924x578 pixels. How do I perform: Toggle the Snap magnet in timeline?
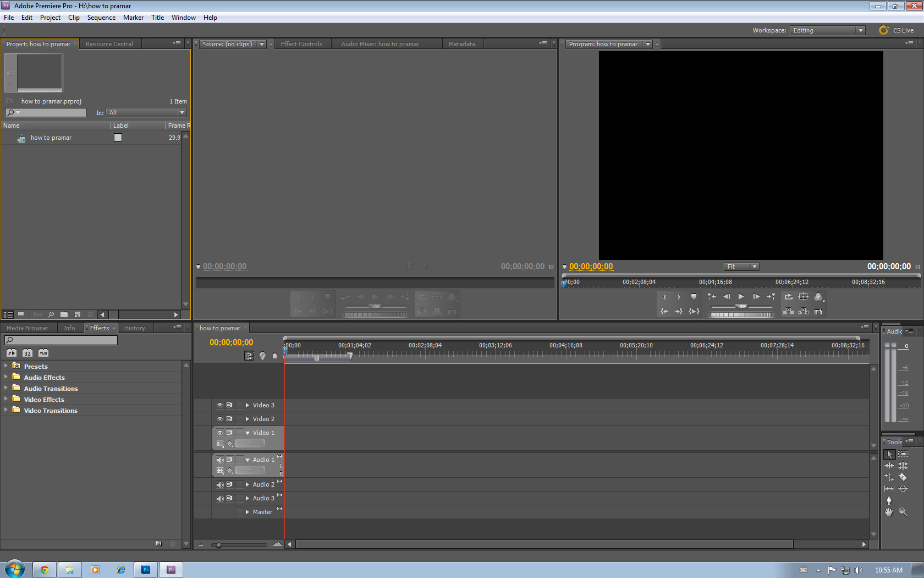tap(249, 356)
